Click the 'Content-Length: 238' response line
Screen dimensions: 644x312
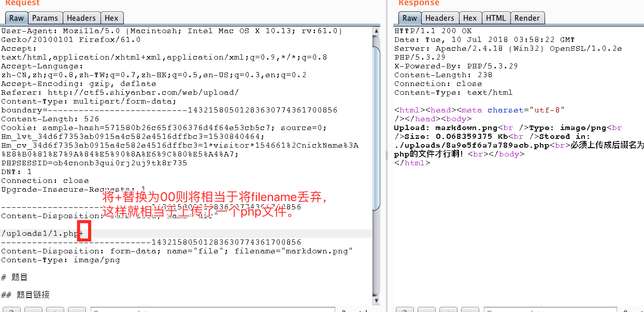443,75
